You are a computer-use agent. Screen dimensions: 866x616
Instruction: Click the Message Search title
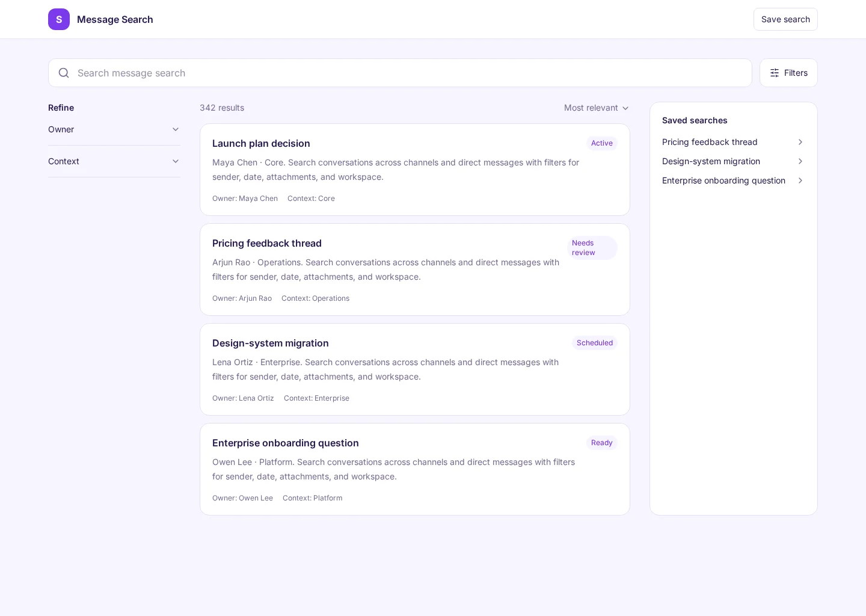[x=115, y=19]
